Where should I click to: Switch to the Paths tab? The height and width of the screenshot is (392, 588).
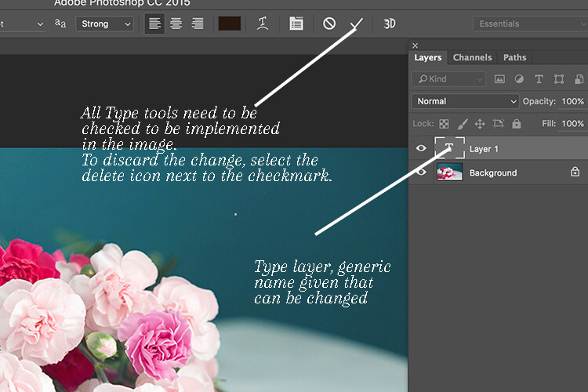(x=514, y=57)
